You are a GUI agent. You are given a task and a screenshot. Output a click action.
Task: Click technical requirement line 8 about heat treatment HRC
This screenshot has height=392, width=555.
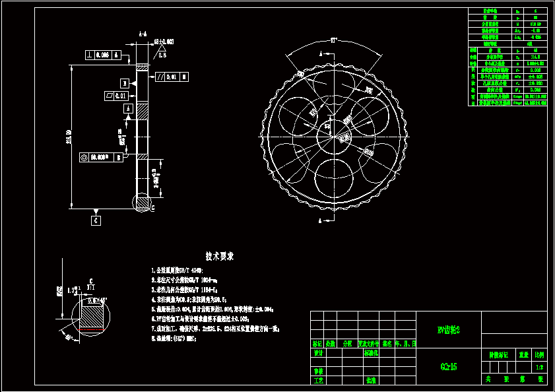[174, 339]
